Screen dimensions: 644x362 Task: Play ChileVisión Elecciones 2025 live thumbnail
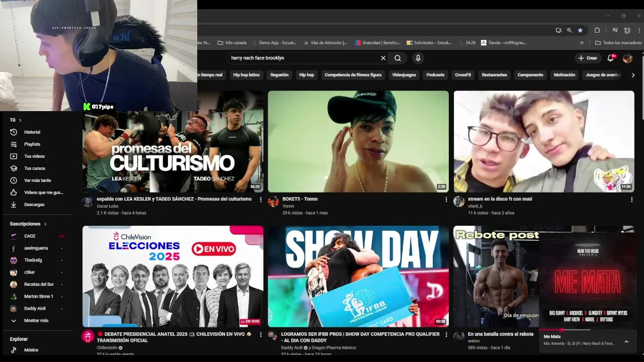point(173,277)
